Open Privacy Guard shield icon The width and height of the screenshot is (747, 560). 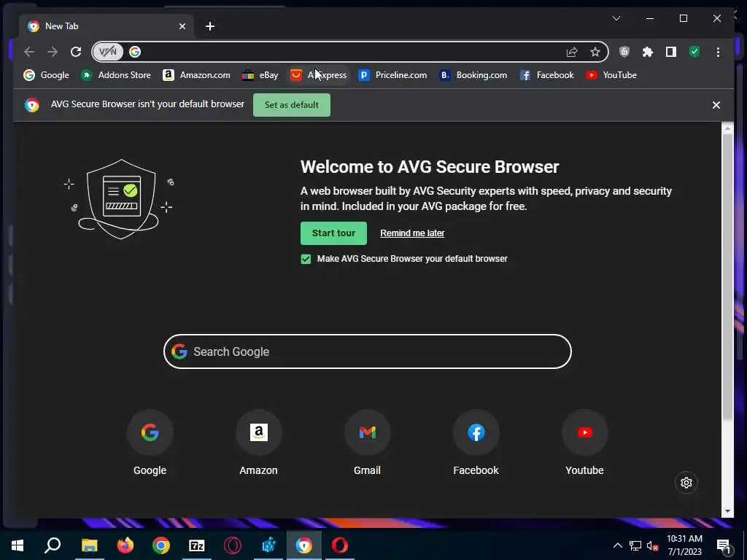point(624,52)
